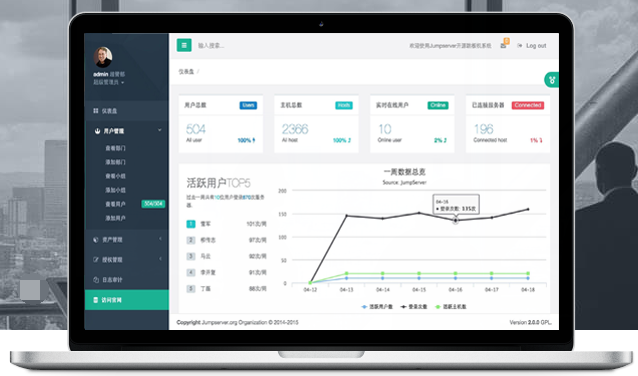The height and width of the screenshot is (376, 638).
Task: Select rank 4 user with 91 count
Action: 227,272
